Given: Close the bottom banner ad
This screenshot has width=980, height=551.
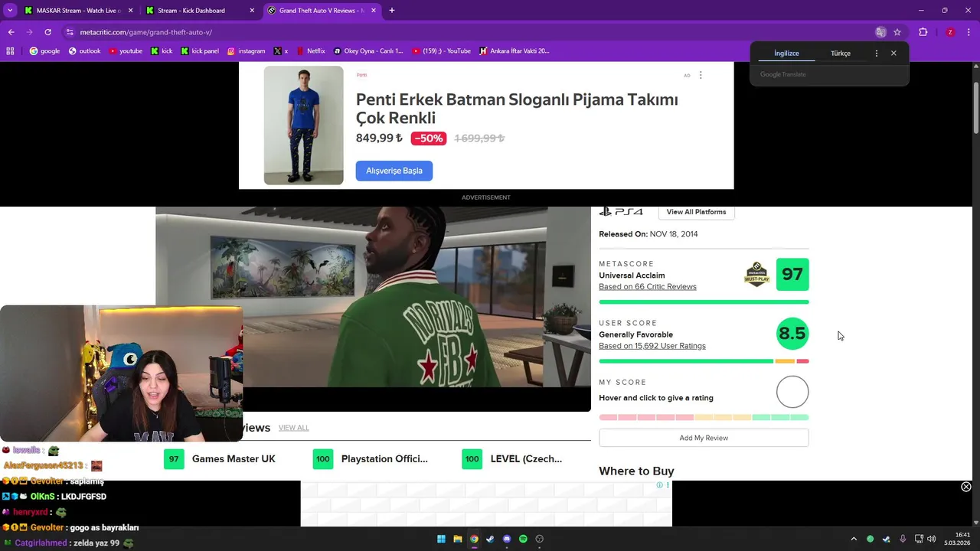Looking at the screenshot, I should click(966, 487).
